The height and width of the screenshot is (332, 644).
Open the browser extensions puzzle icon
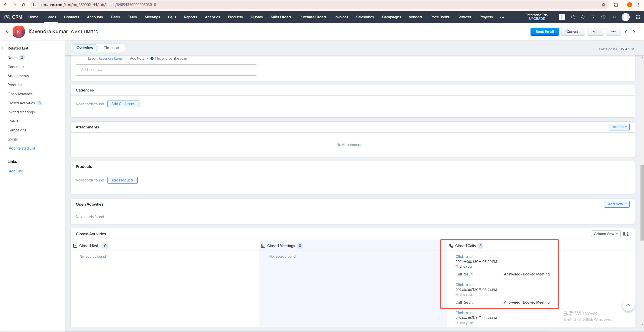tap(616, 5)
